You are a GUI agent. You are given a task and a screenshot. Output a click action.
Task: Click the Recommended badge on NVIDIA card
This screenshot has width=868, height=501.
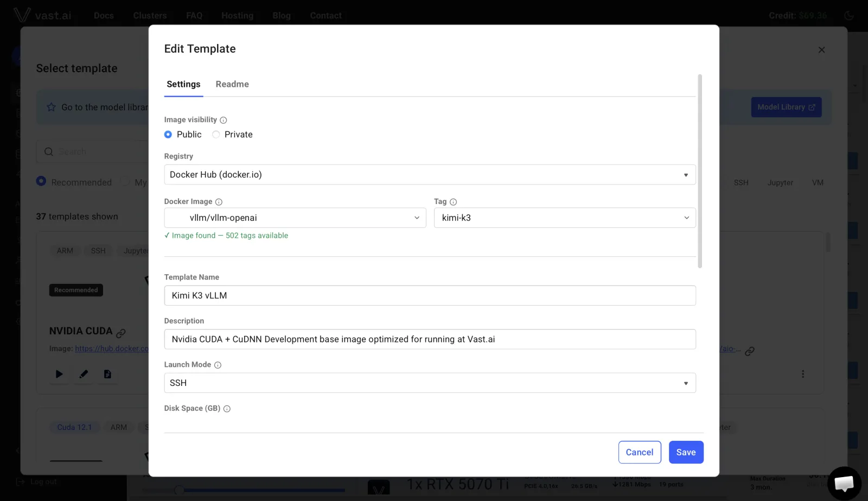76,290
